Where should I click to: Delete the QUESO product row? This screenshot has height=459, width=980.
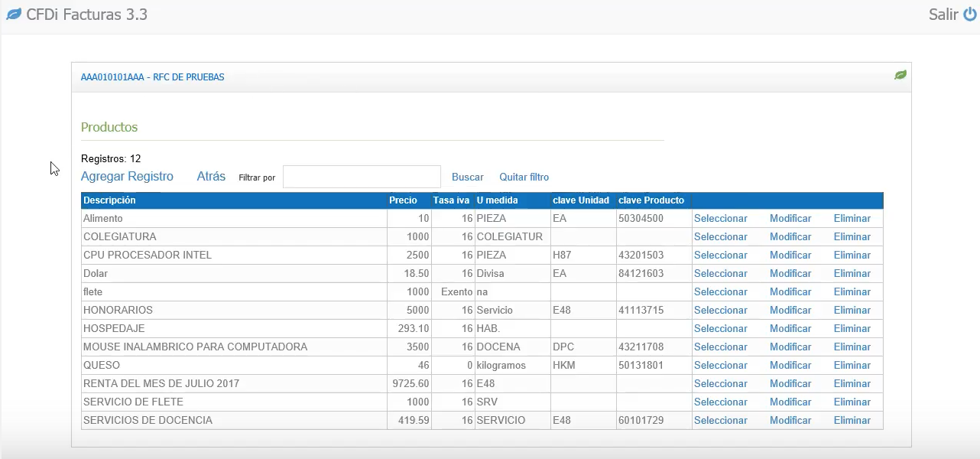[852, 366]
